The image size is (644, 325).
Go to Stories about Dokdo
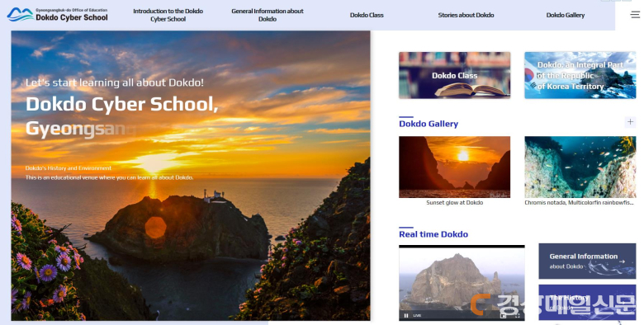[x=466, y=15]
